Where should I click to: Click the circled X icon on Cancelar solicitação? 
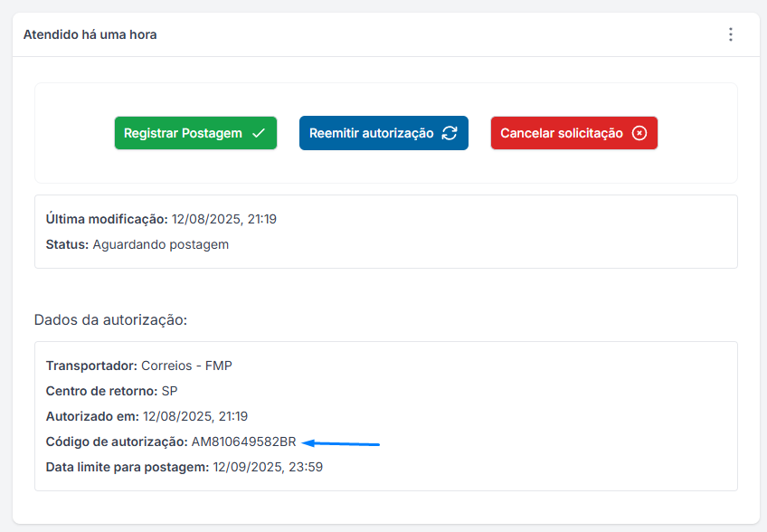pyautogui.click(x=639, y=133)
